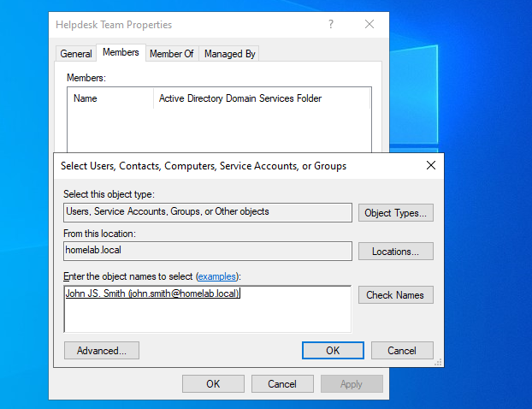Click the object type field
The height and width of the screenshot is (409, 532).
pos(207,212)
